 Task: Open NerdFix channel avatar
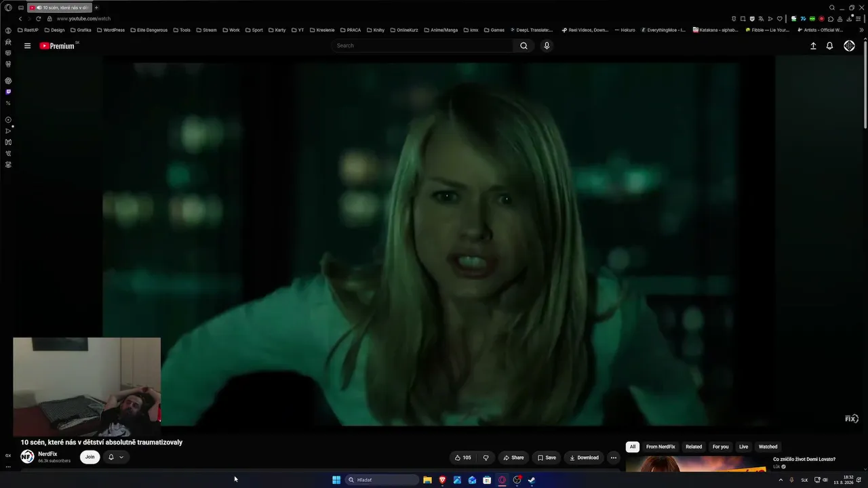click(x=27, y=457)
